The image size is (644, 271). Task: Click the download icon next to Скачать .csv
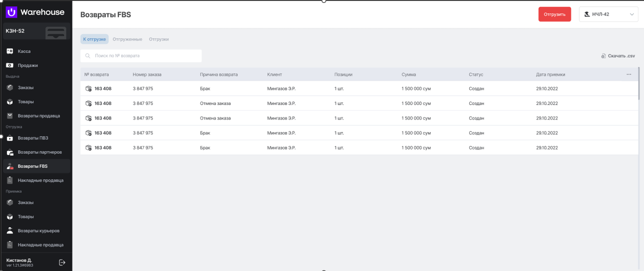(603, 56)
